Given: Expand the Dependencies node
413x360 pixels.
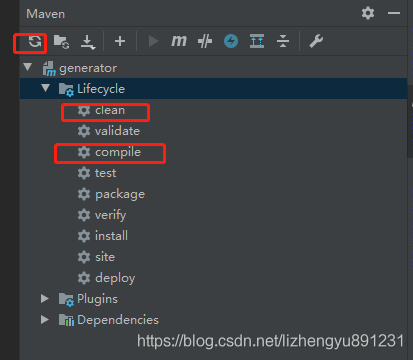Looking at the screenshot, I should [x=45, y=319].
